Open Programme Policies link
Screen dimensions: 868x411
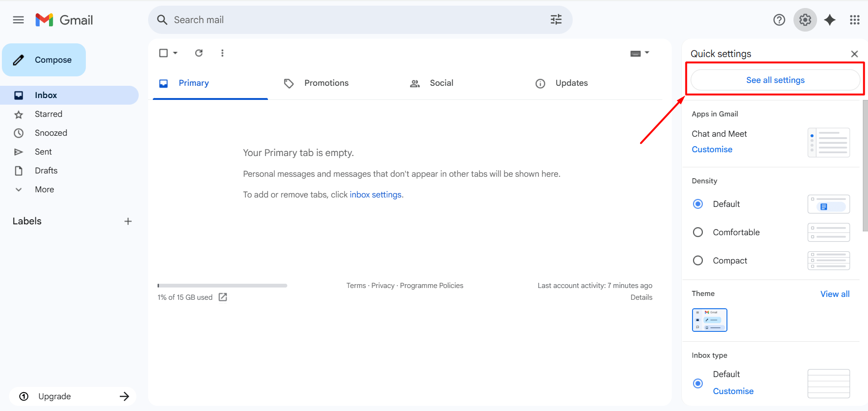click(x=432, y=286)
